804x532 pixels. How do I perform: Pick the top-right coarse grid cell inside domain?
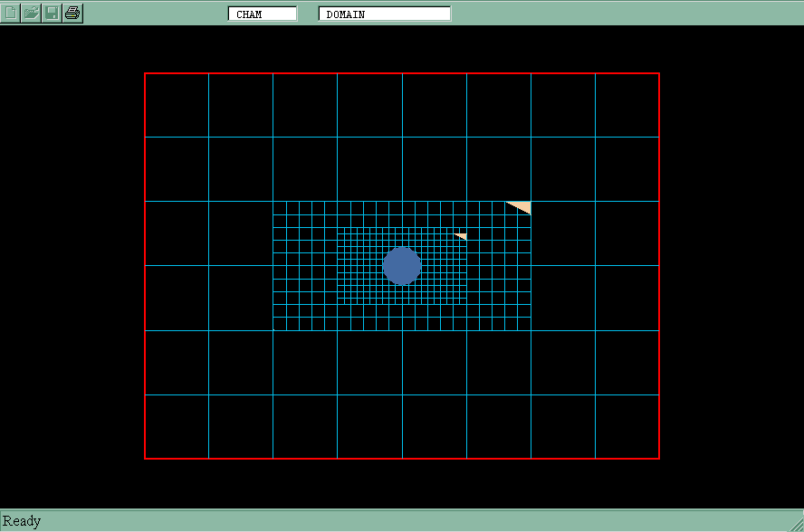point(627,105)
